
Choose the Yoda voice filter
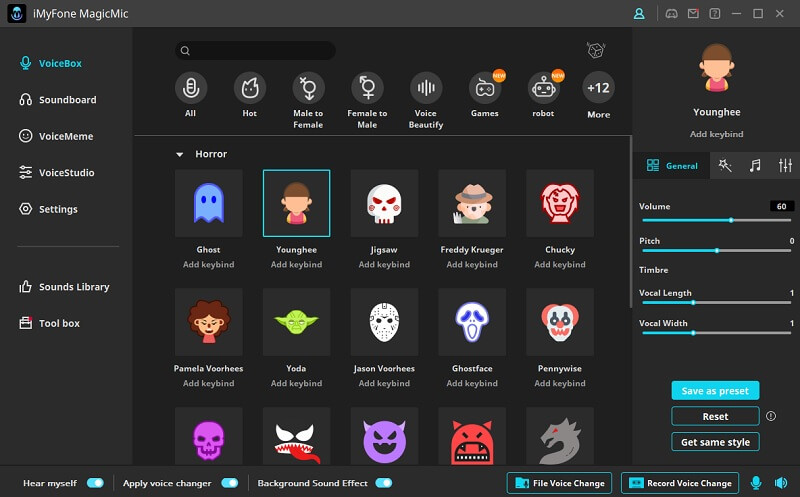click(296, 321)
